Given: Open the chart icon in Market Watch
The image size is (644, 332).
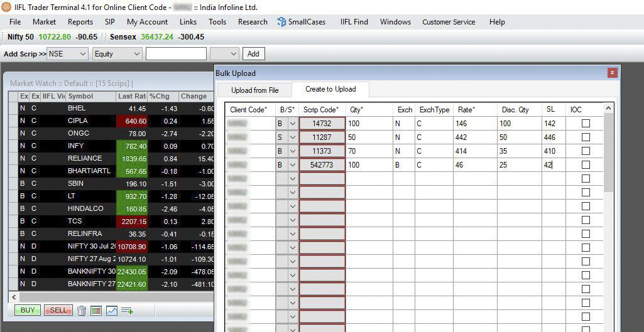Looking at the screenshot, I should pyautogui.click(x=111, y=310).
